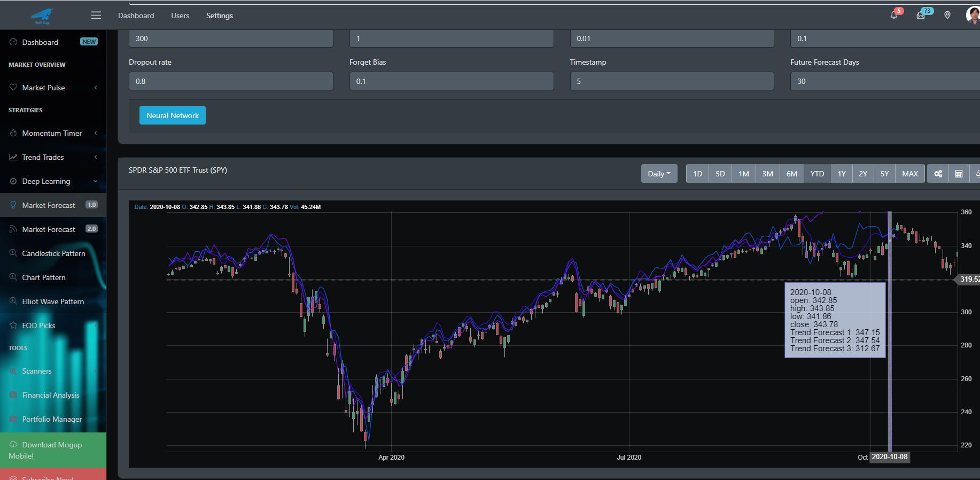
Task: Click the Dropout rate input field
Action: pos(231,81)
